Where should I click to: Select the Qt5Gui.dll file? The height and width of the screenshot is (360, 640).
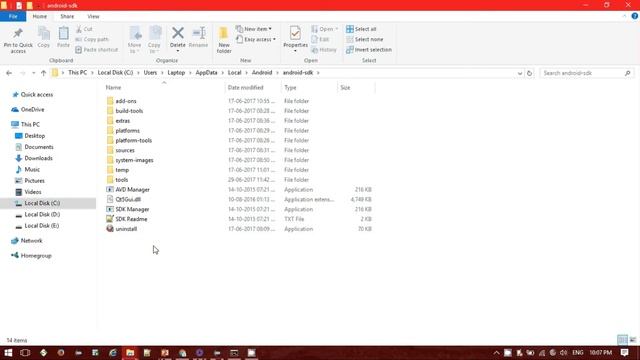point(128,199)
